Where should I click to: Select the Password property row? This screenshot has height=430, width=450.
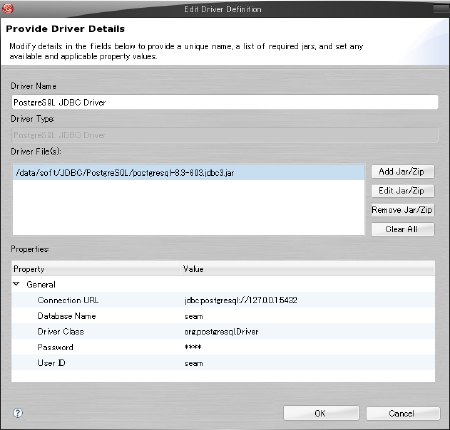[223, 347]
